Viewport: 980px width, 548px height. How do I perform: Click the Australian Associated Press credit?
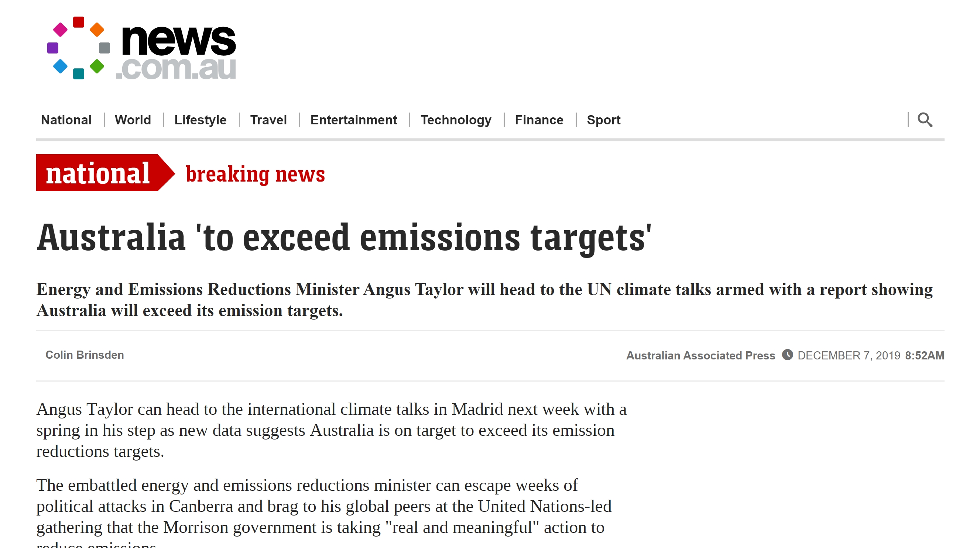[700, 355]
